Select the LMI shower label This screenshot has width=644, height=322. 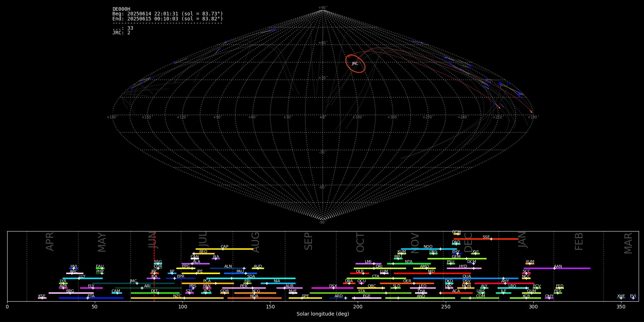tap(368, 262)
